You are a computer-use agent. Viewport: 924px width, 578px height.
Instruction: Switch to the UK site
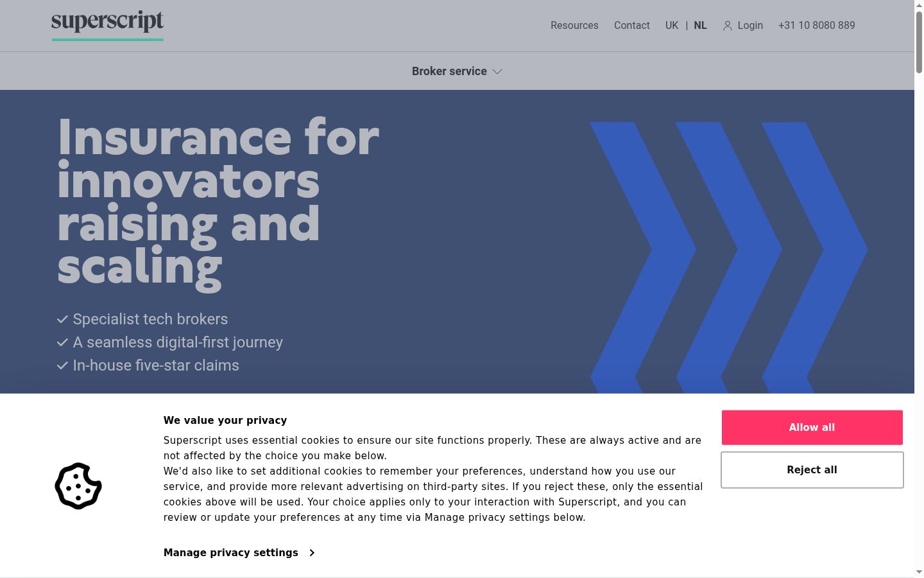click(672, 26)
